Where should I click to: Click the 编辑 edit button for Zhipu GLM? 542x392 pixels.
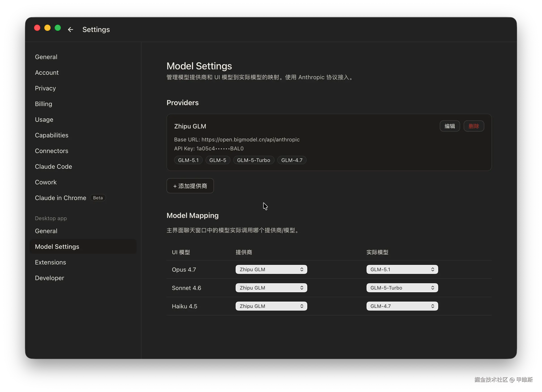[450, 126]
